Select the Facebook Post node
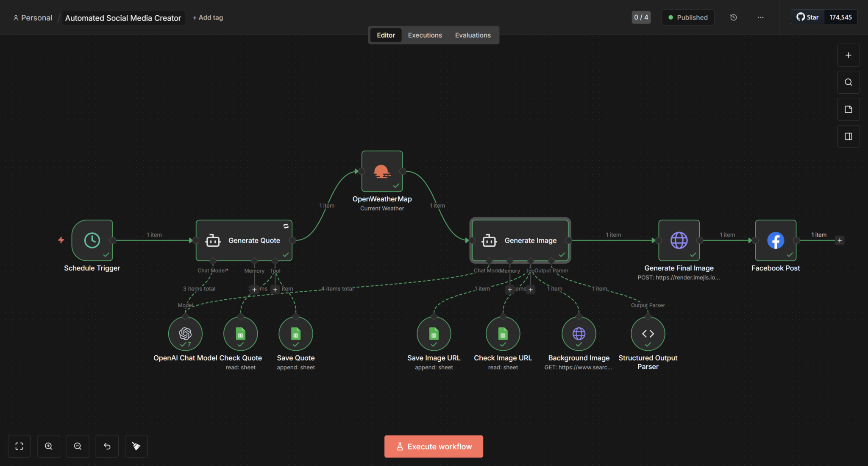 coord(775,240)
